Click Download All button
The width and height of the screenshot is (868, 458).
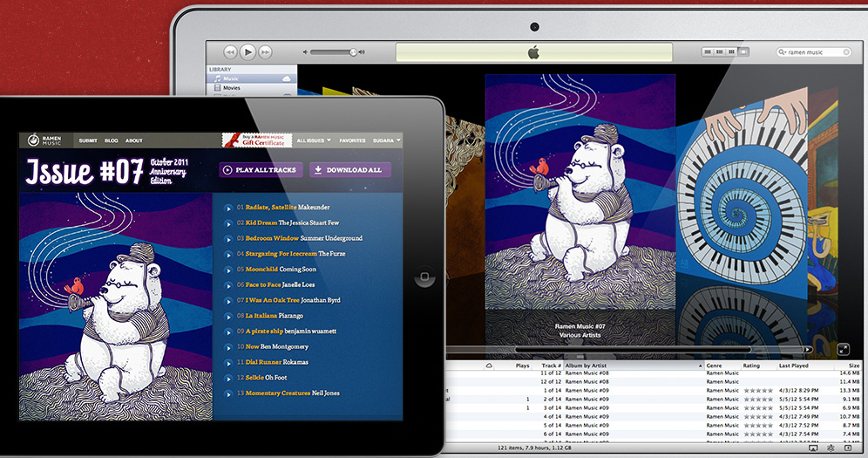click(349, 170)
